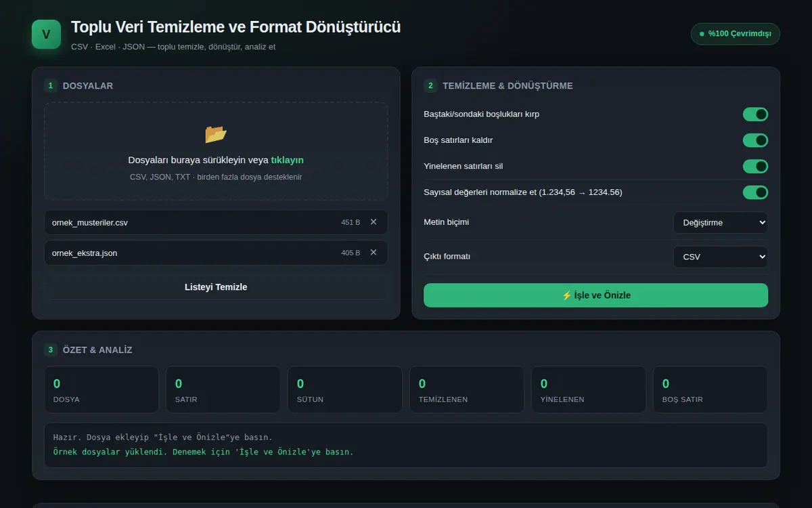Viewport: 812px width, 508px height.
Task: Toggle 'Yinelenen satırları sil' switch
Action: click(755, 166)
